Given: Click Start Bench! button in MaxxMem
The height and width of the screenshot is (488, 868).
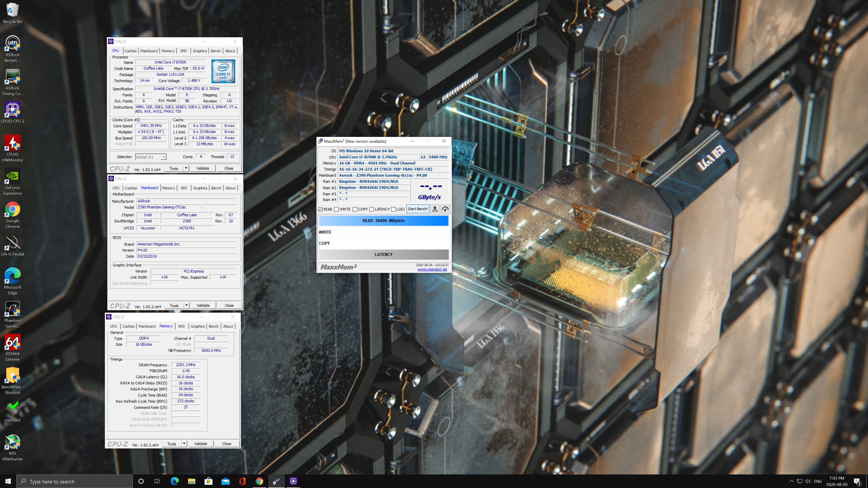Looking at the screenshot, I should point(417,209).
